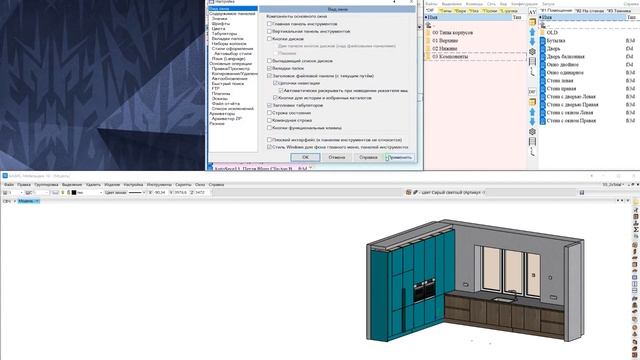640x360 pixels.
Task: Click the Модель tab in the CAD window
Action: click(29, 201)
